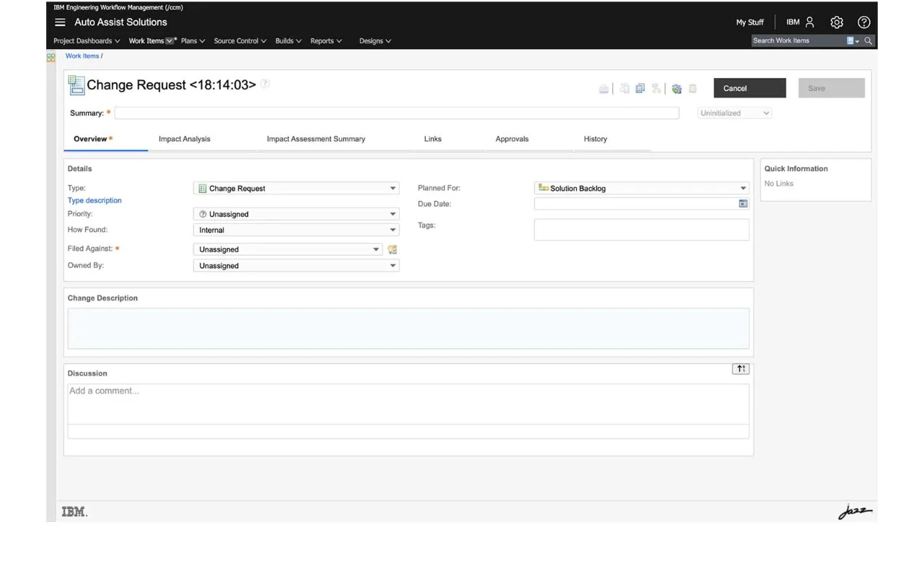Click the Help question mark icon
The width and height of the screenshot is (924, 578).
pos(863,22)
